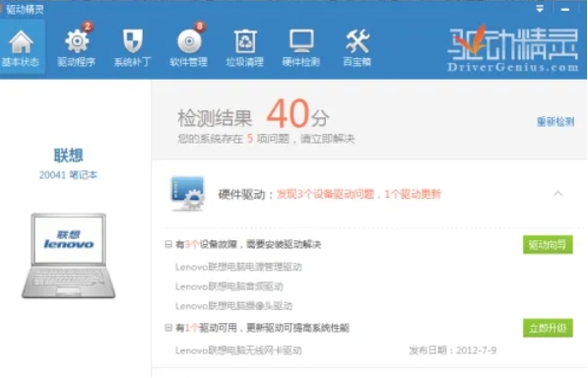The width and height of the screenshot is (588, 378).
Task: Click the 硬件驱动 monitor gear icon
Action: (187, 194)
